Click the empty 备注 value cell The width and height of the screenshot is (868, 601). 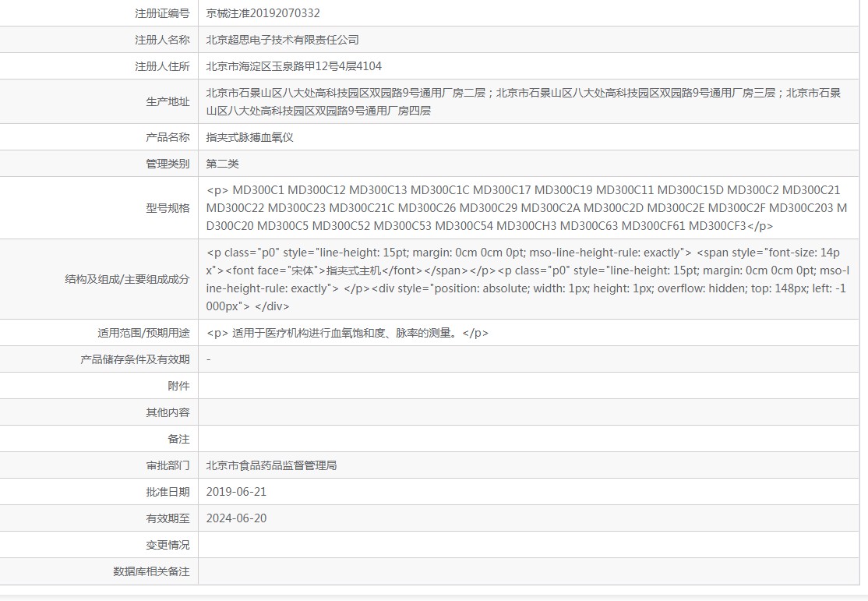click(x=528, y=439)
